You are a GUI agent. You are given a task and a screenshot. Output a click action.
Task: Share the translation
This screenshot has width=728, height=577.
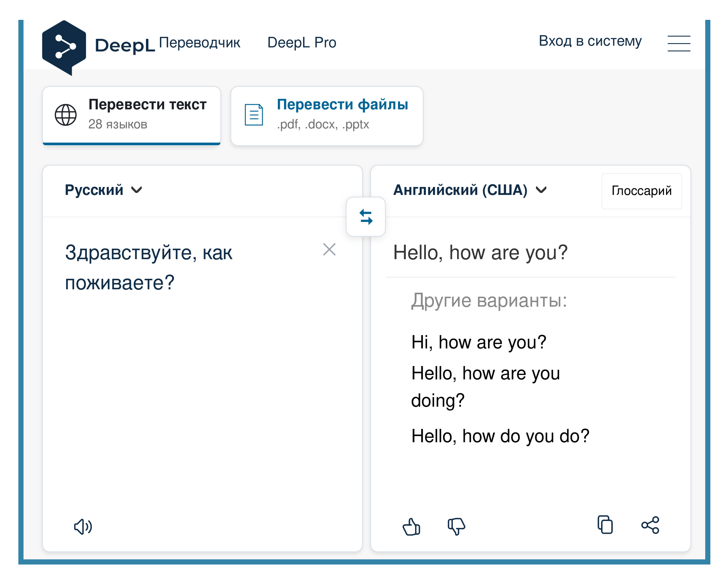click(x=650, y=525)
